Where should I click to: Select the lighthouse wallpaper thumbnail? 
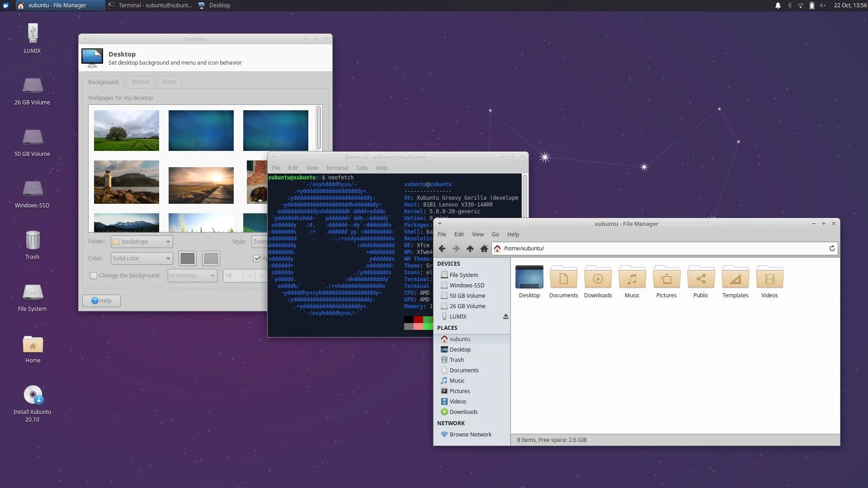click(x=127, y=182)
